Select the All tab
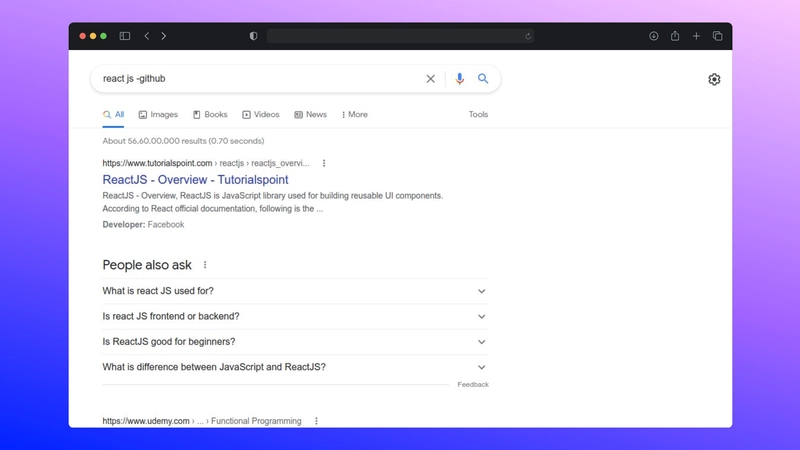 (113, 115)
